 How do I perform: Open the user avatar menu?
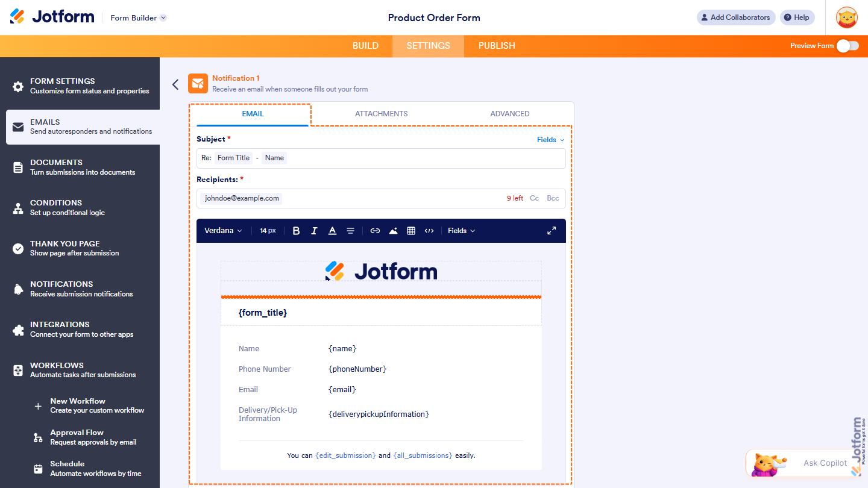847,17
